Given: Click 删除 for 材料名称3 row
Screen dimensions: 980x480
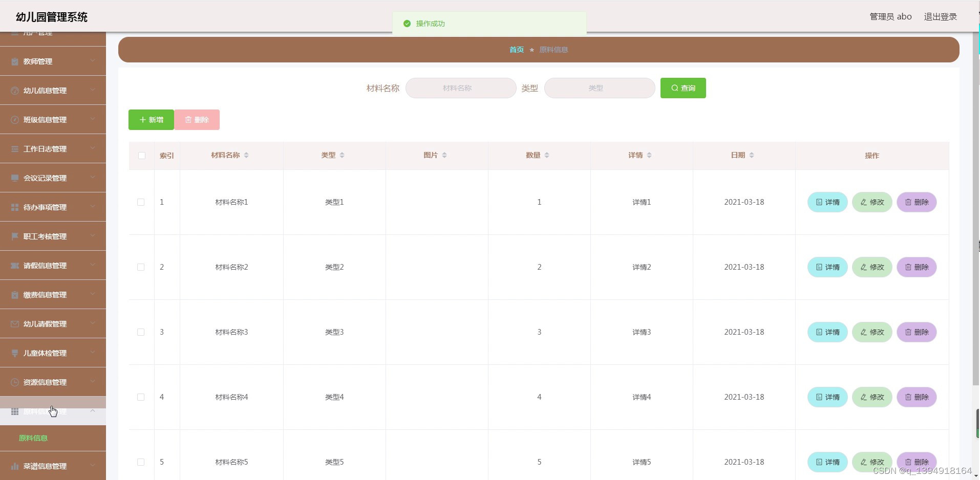Looking at the screenshot, I should [917, 332].
